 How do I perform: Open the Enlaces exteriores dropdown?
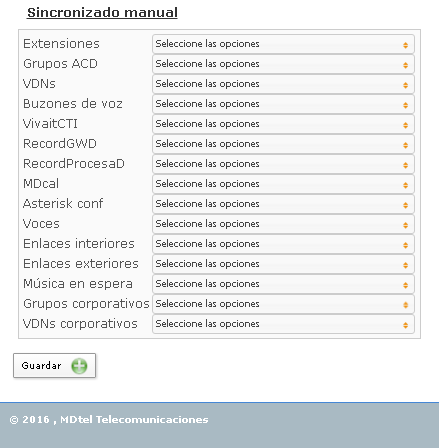(283, 264)
